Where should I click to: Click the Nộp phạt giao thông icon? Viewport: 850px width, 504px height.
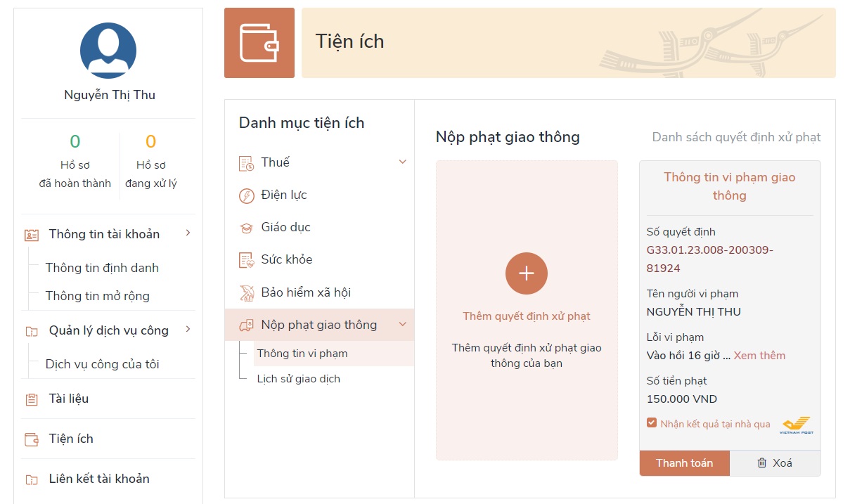(x=247, y=325)
